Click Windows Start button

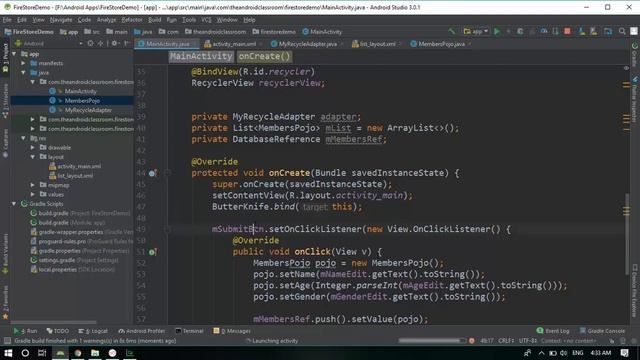[8, 353]
